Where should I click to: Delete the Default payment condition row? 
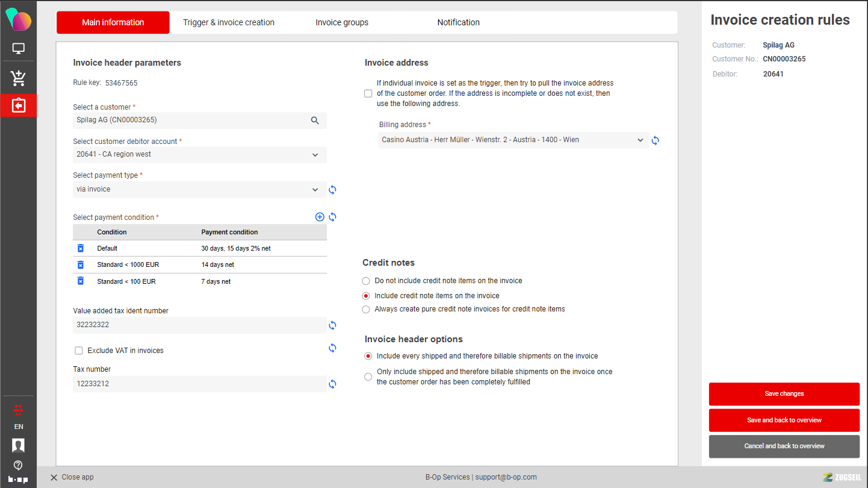(x=81, y=248)
